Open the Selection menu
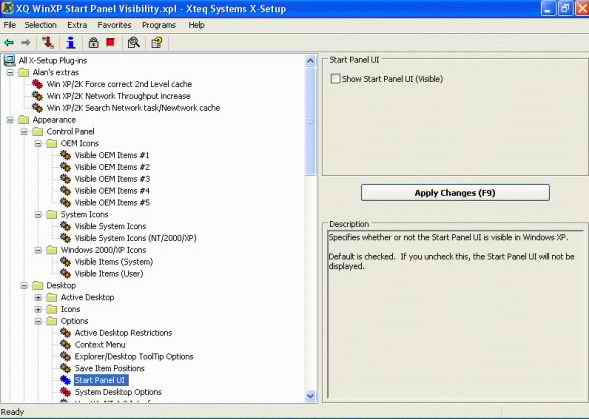The height and width of the screenshot is (419, 589). 40,25
